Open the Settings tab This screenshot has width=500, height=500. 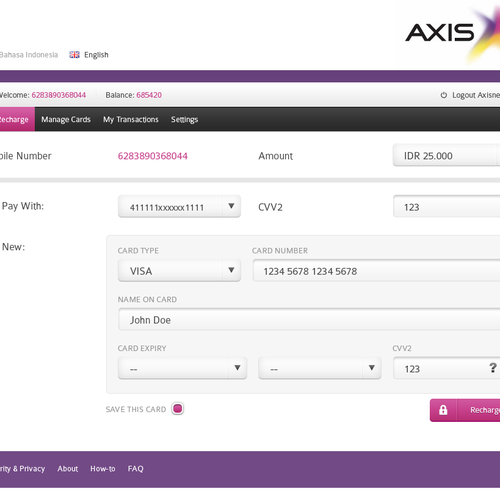click(x=184, y=119)
